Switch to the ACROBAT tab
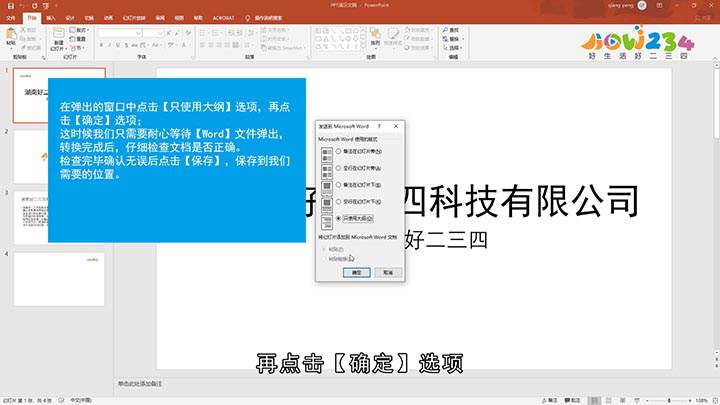Image resolution: width=720 pixels, height=405 pixels. 223,18
